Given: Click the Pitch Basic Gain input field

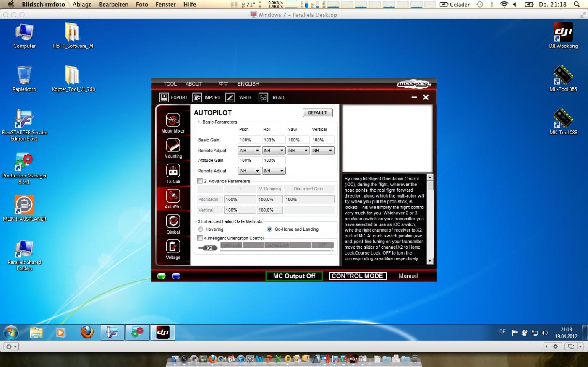Looking at the screenshot, I should coord(249,140).
